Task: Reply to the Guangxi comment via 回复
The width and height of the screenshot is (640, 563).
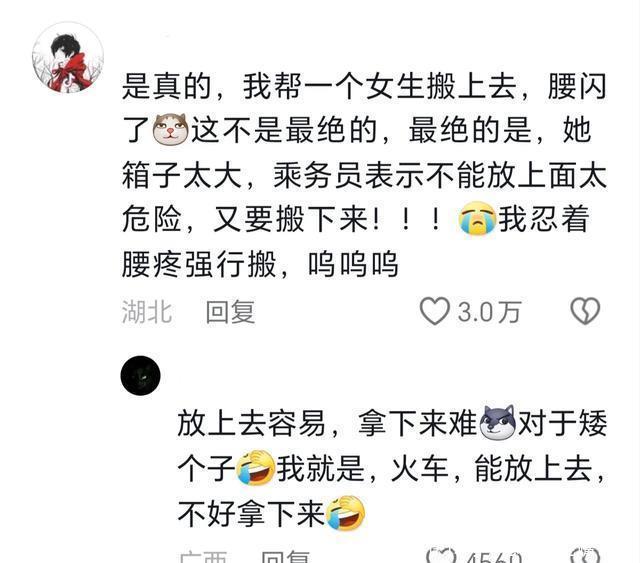Action: click(x=285, y=557)
